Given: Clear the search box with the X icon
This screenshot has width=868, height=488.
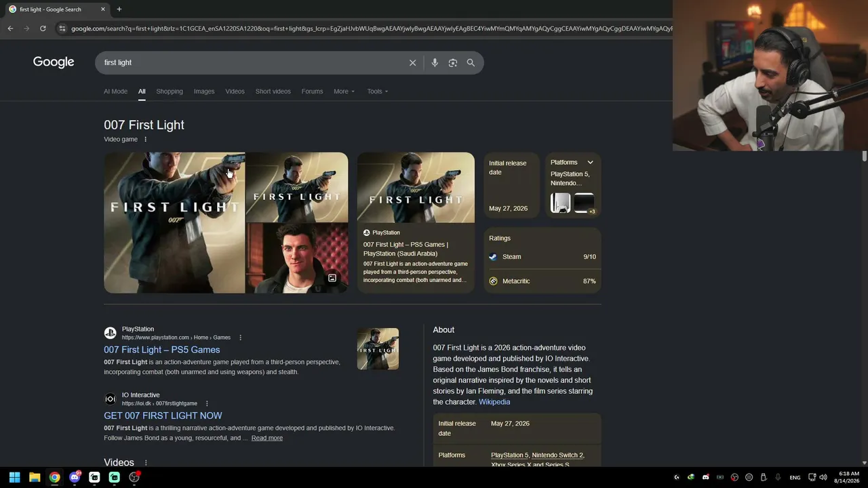Looking at the screenshot, I should 412,62.
